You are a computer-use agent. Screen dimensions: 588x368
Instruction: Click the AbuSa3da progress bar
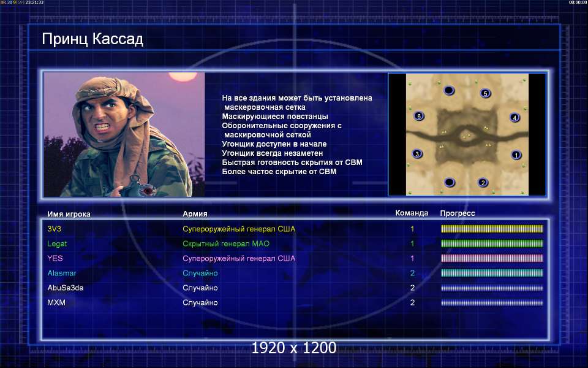click(492, 288)
